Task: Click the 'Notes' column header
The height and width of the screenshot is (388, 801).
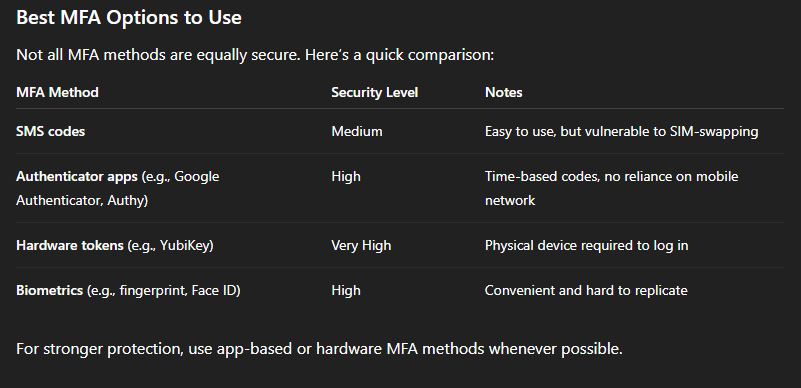Action: click(504, 92)
